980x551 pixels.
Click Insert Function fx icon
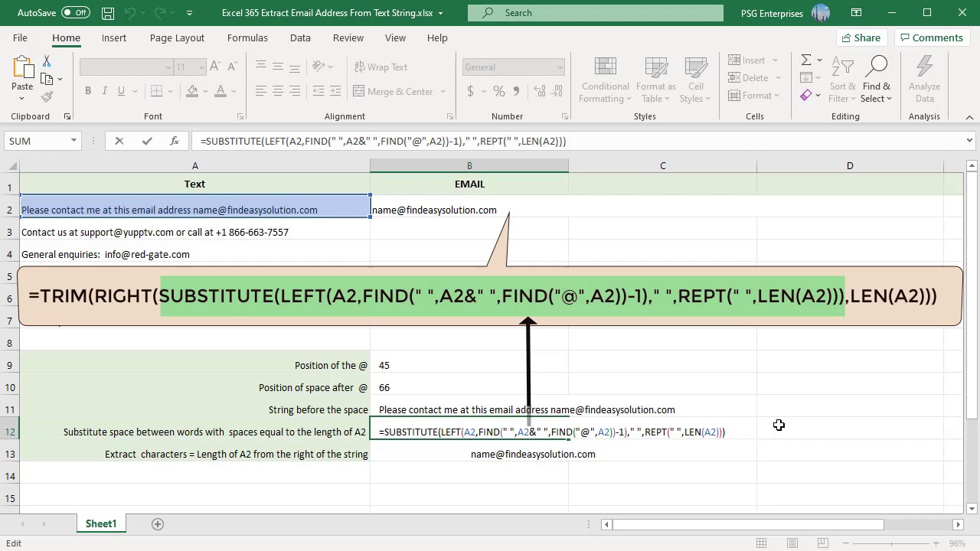pyautogui.click(x=175, y=141)
